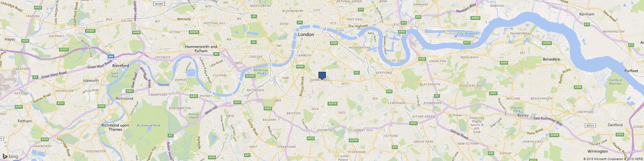
Task: Click the Richmond upon Thames label
Action: [x=112, y=128]
